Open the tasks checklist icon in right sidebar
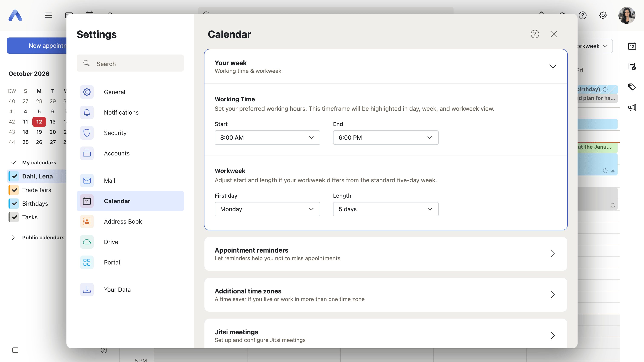 point(632,66)
